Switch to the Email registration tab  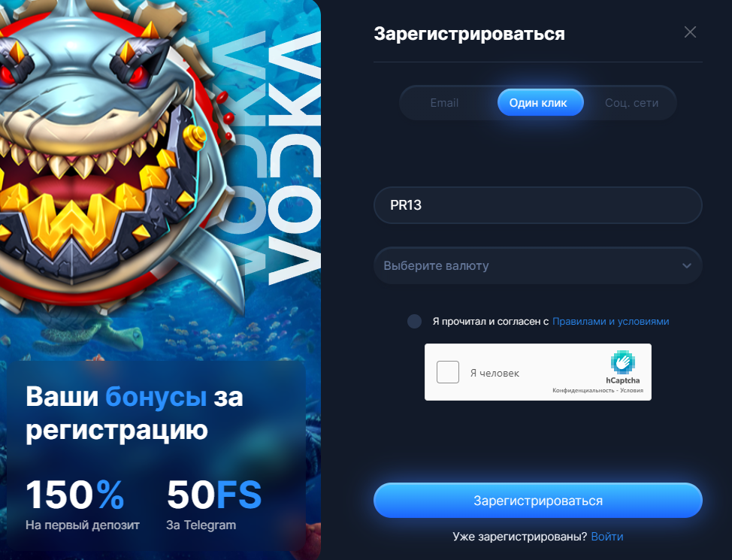444,103
